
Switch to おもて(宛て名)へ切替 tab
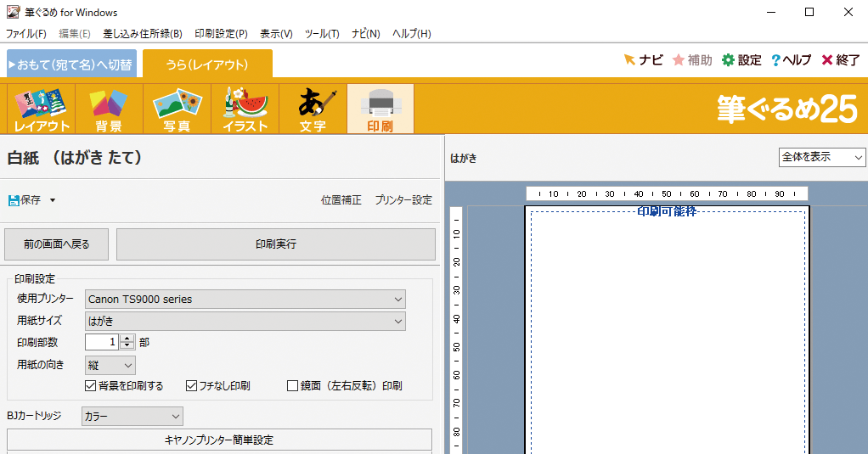pos(72,64)
